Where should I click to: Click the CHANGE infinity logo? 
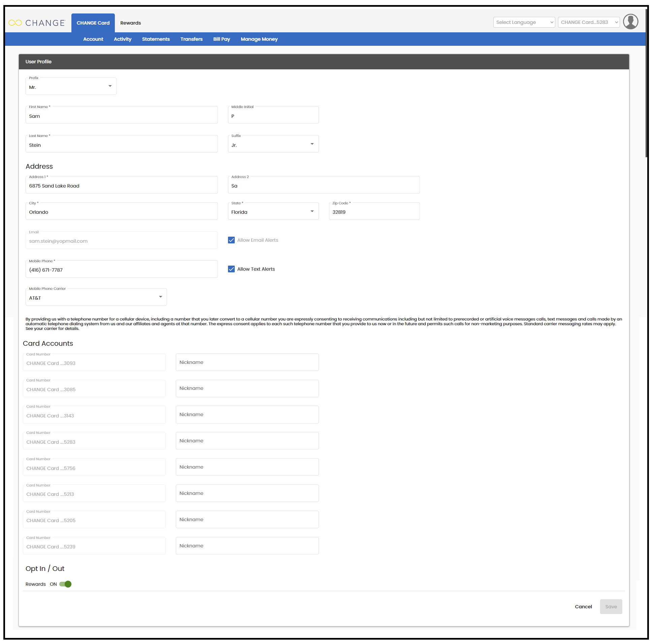(37, 23)
